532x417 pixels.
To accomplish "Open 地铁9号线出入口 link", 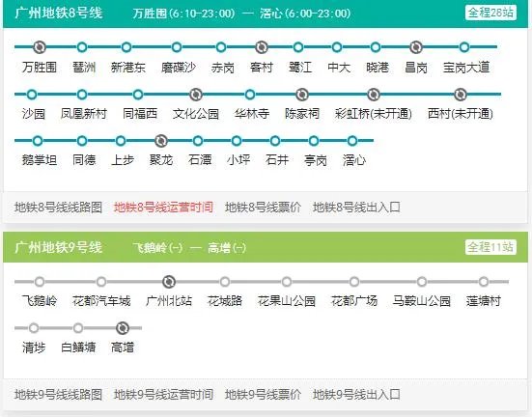I will pos(356,395).
